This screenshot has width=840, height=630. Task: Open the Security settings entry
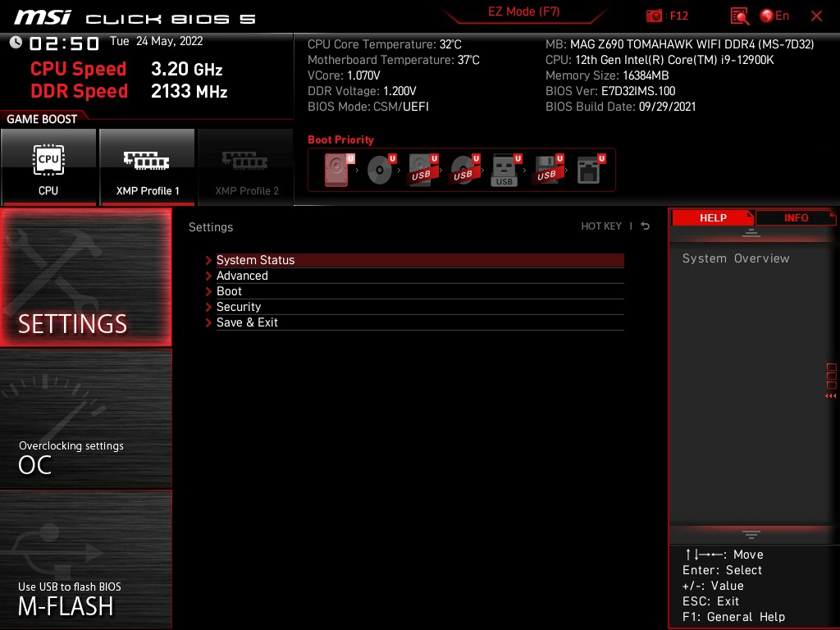click(420, 307)
